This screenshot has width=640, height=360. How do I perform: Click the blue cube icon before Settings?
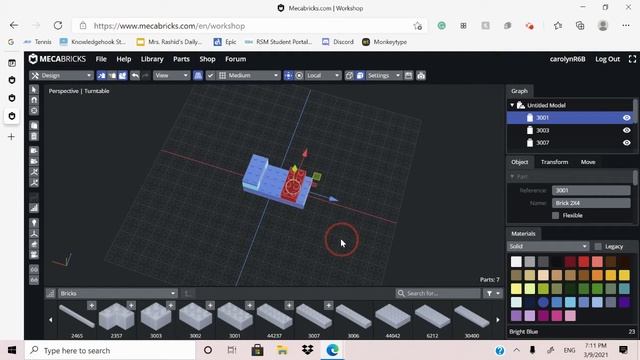click(360, 76)
